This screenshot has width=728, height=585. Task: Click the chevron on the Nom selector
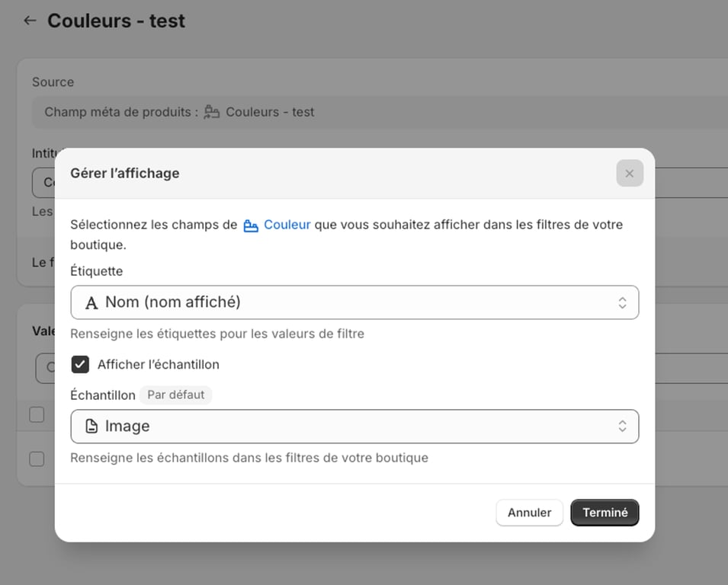pyautogui.click(x=623, y=302)
